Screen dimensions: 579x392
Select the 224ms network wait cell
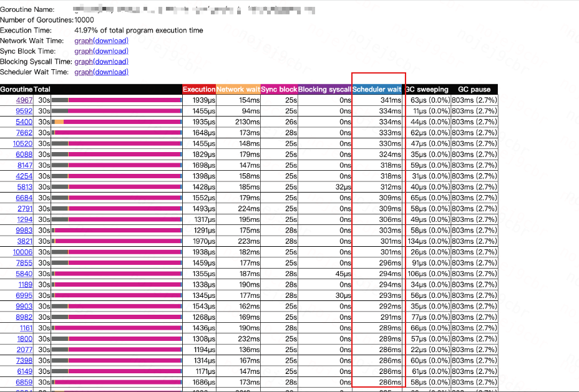coord(238,209)
